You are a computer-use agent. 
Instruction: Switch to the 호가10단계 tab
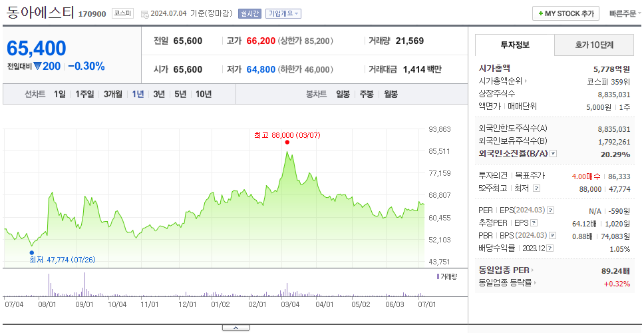click(x=594, y=45)
